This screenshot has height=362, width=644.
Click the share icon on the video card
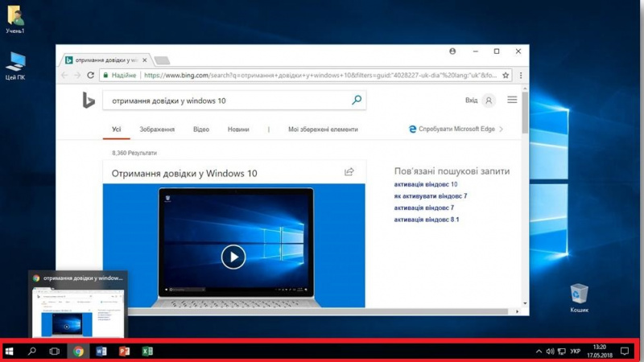(349, 171)
